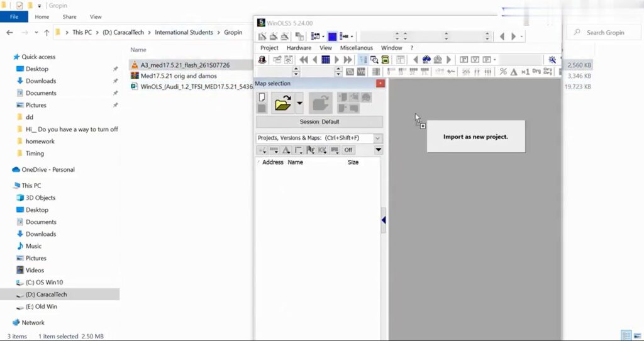
Task: Open the Timing folder in sidebar
Action: (35, 154)
